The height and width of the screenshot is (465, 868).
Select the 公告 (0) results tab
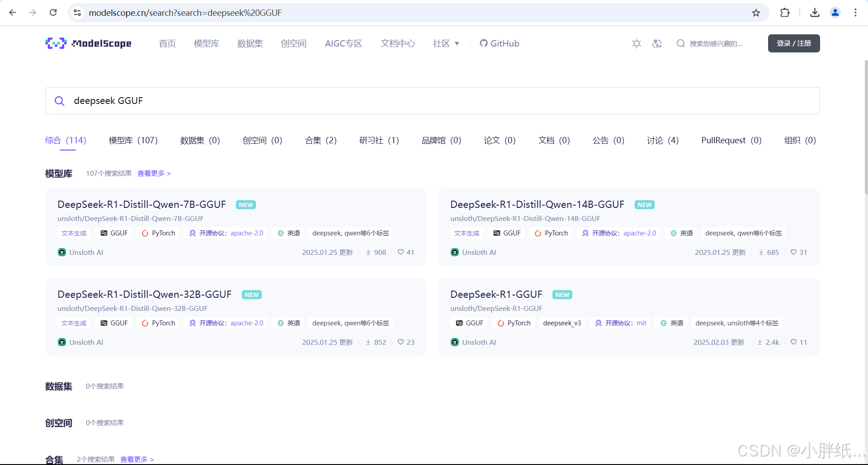(x=609, y=141)
